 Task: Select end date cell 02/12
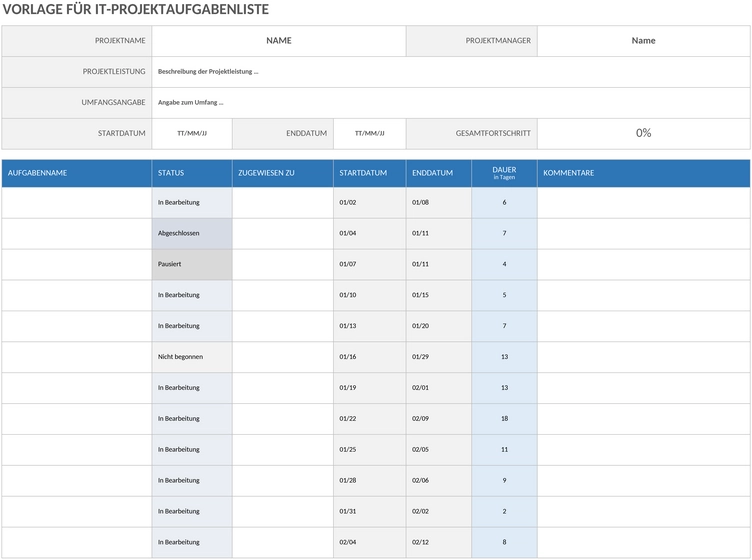(439, 542)
